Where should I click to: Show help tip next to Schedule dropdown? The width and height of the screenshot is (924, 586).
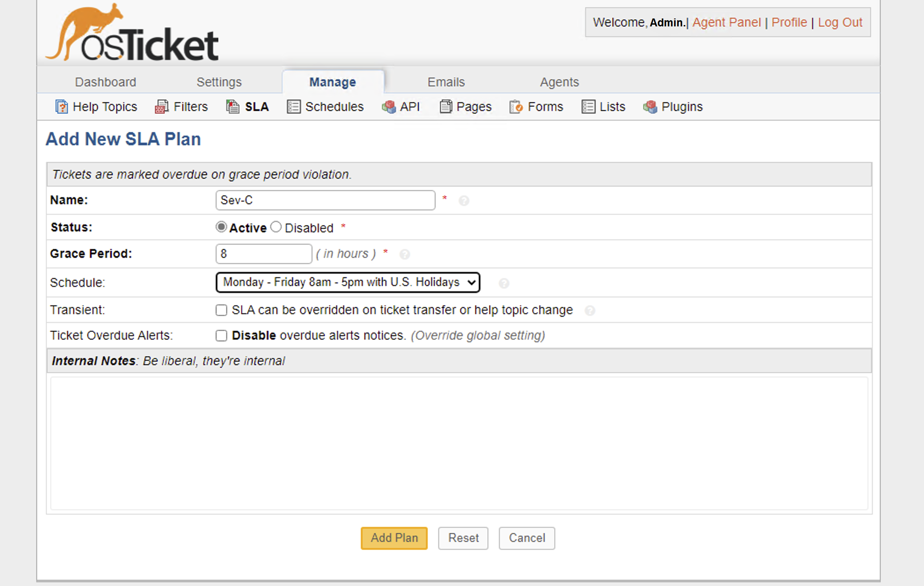coord(504,283)
